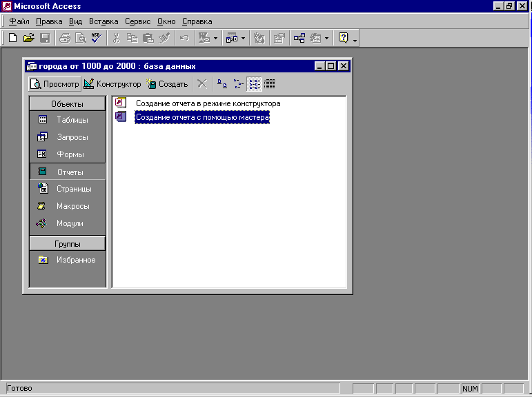Switch to Large Icons view

tap(222, 83)
